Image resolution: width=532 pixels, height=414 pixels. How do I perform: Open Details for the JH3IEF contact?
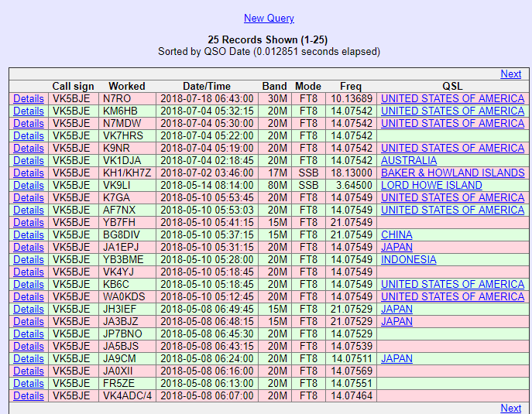tap(29, 309)
